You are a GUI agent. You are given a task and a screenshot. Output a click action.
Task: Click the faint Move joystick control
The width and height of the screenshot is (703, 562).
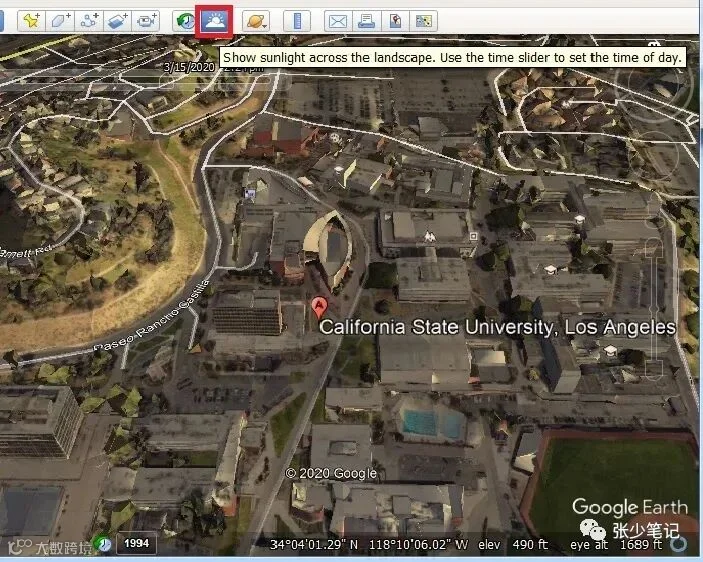coord(654,155)
